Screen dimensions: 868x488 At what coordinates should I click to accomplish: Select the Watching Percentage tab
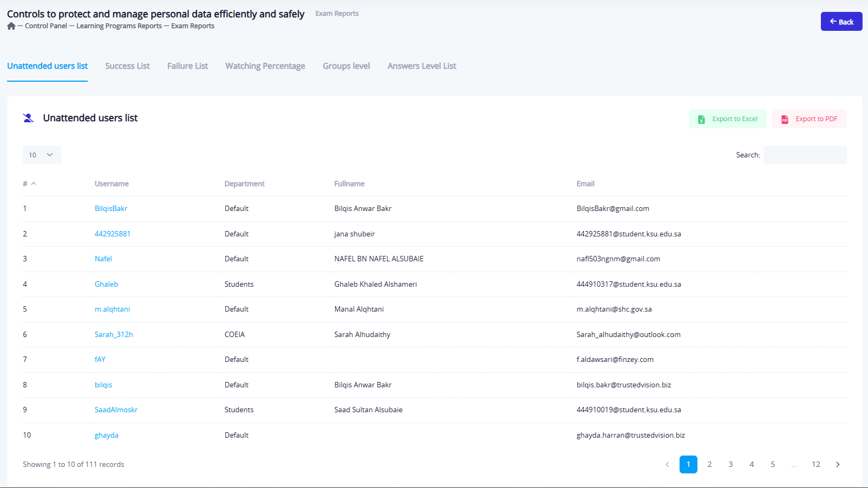265,66
